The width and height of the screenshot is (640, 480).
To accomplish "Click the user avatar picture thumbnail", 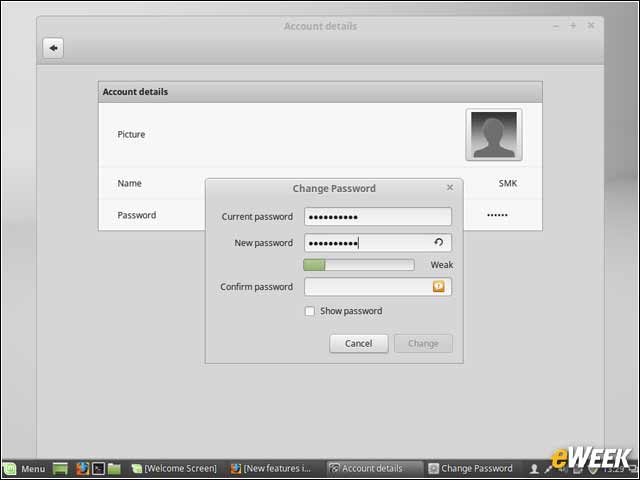I will tap(493, 135).
